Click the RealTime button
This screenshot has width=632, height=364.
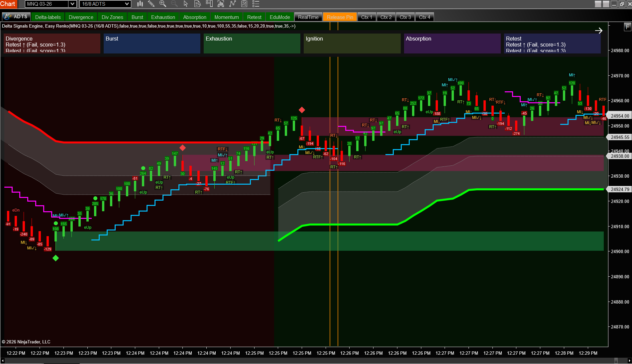pyautogui.click(x=308, y=17)
